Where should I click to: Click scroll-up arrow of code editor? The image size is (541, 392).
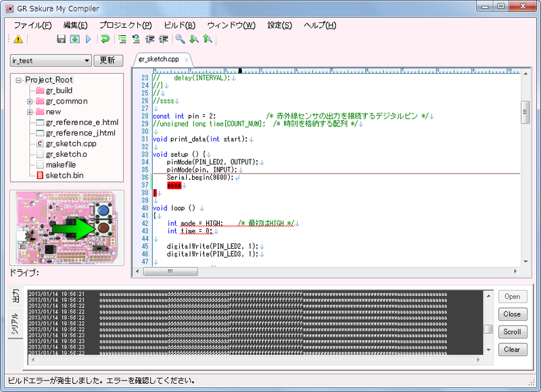click(525, 74)
